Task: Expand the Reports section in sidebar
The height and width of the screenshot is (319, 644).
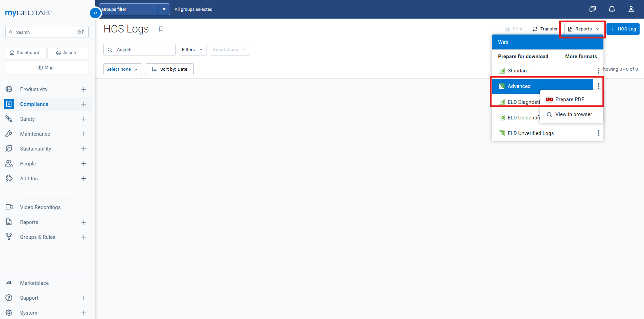Action: (84, 222)
